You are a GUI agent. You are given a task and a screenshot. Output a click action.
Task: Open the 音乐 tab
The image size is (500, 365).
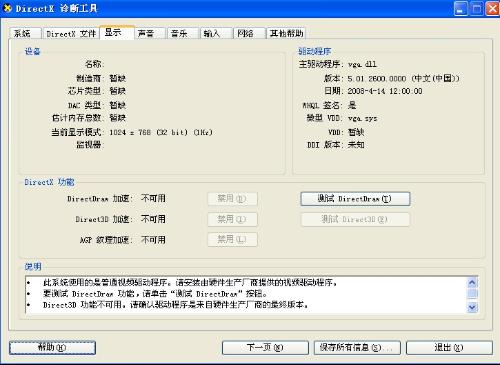click(x=183, y=33)
